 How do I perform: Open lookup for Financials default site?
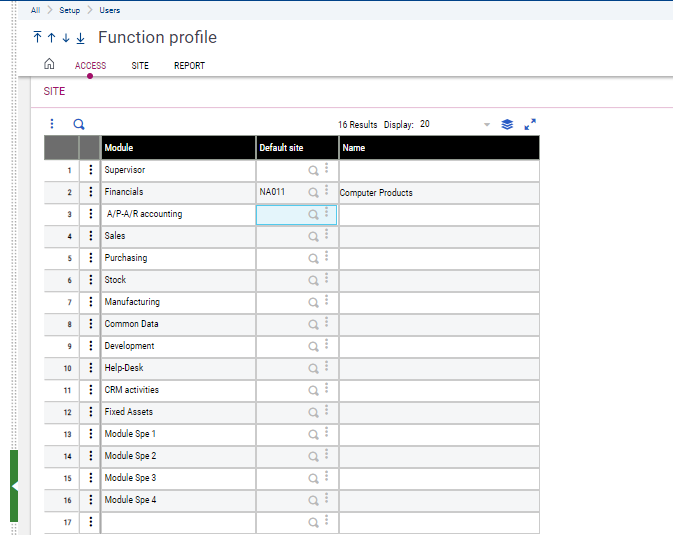313,192
